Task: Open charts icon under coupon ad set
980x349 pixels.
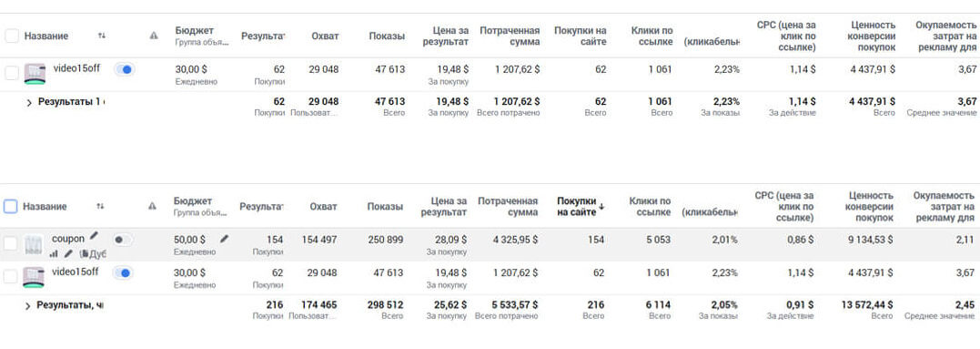Action: [x=54, y=253]
